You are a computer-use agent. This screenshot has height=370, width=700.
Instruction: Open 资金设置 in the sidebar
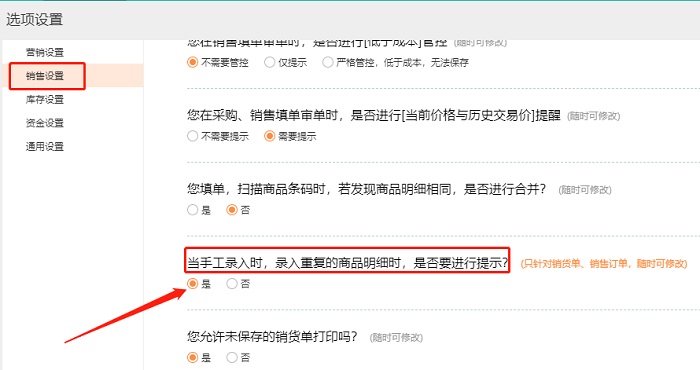coord(45,123)
